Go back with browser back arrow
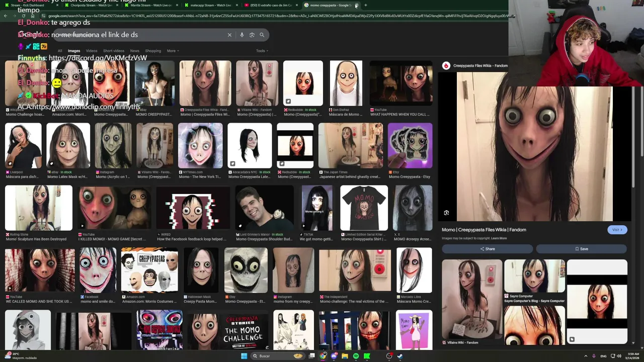 tap(6, 16)
